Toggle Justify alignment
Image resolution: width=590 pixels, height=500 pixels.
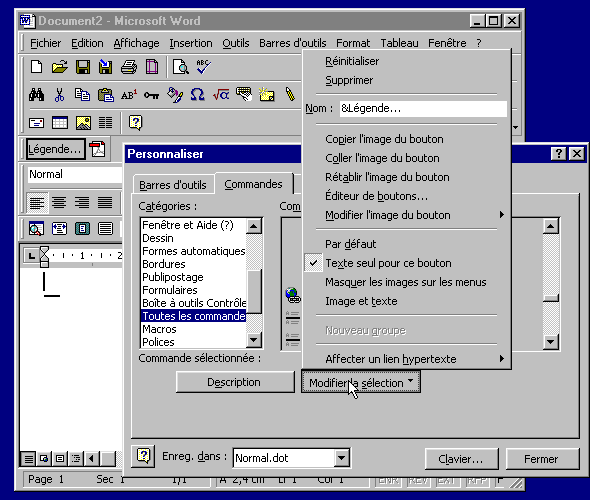pos(105,203)
